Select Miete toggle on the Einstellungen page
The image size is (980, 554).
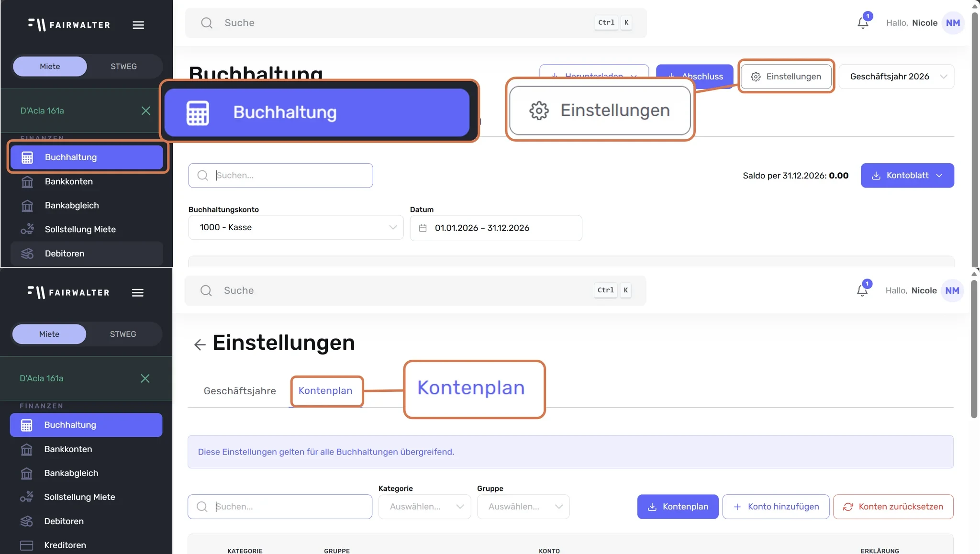point(49,334)
